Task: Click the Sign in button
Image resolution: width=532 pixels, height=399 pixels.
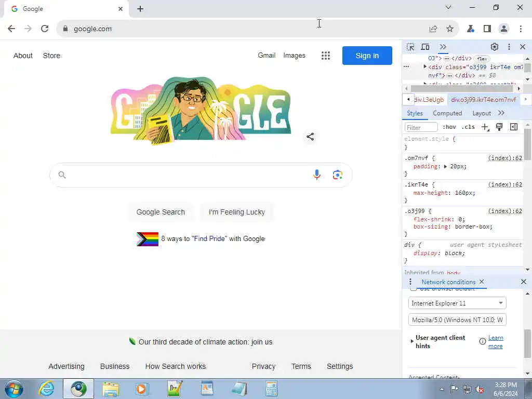Action: coord(367,56)
